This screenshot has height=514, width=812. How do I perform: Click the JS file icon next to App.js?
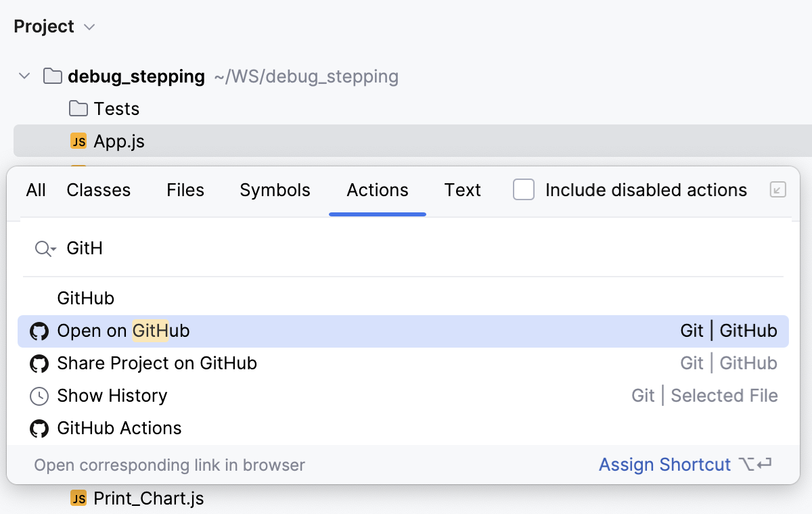(78, 141)
